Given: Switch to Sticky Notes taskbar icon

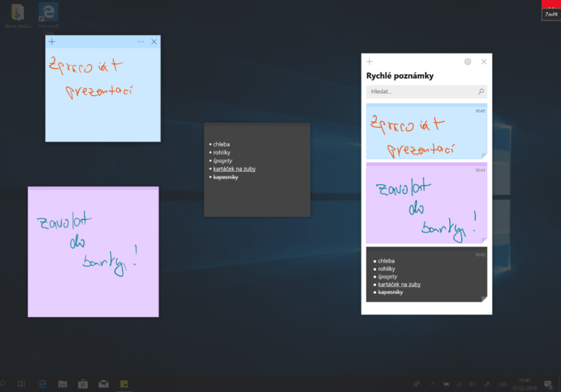Looking at the screenshot, I should coord(124,384).
